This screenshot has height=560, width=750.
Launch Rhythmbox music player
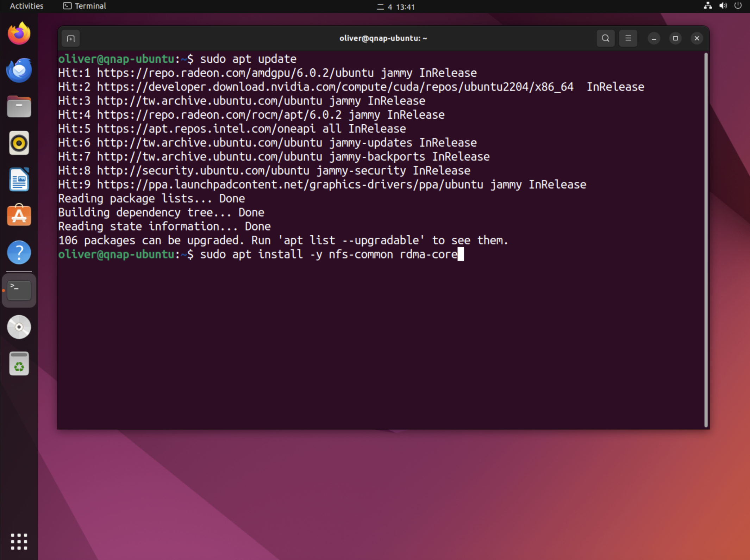click(x=19, y=143)
